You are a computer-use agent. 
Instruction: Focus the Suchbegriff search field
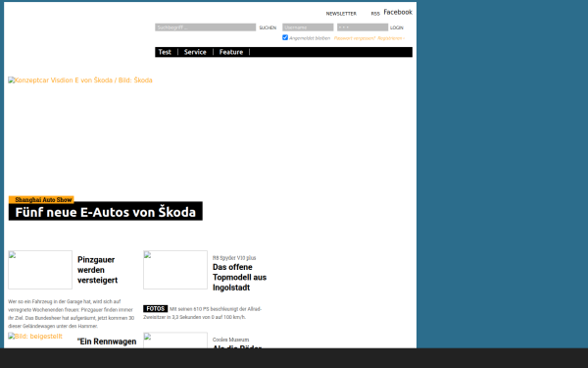[206, 27]
